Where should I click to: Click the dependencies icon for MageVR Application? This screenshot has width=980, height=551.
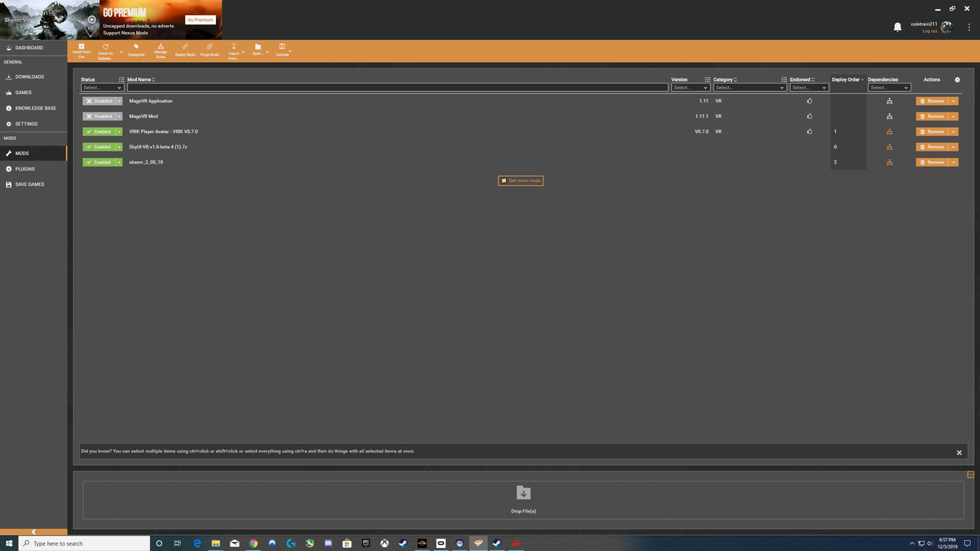coord(889,101)
